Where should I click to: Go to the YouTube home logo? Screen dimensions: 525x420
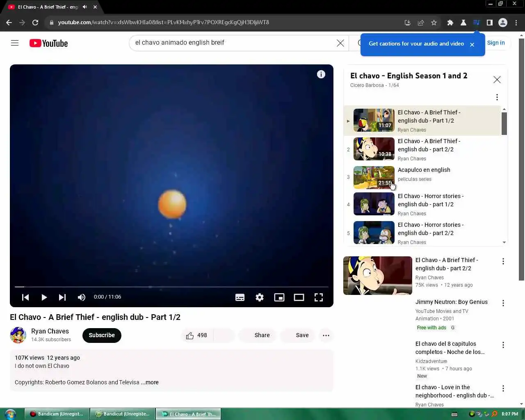pyautogui.click(x=48, y=43)
